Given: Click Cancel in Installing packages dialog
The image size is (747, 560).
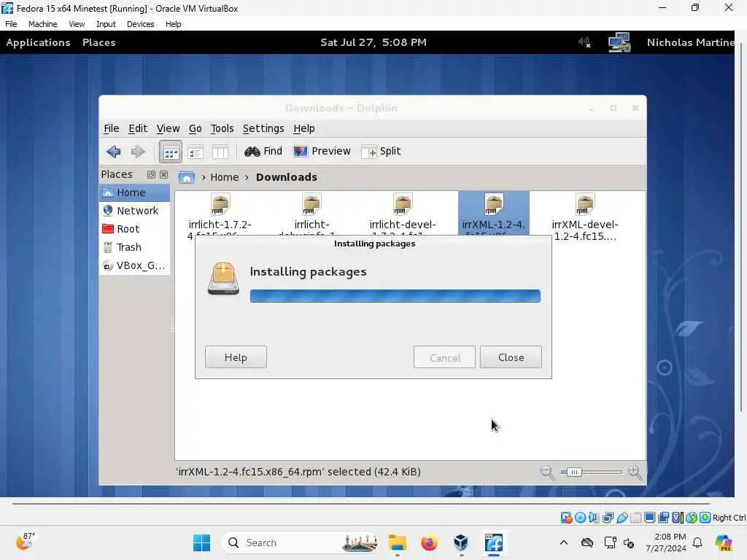Looking at the screenshot, I should click(444, 357).
